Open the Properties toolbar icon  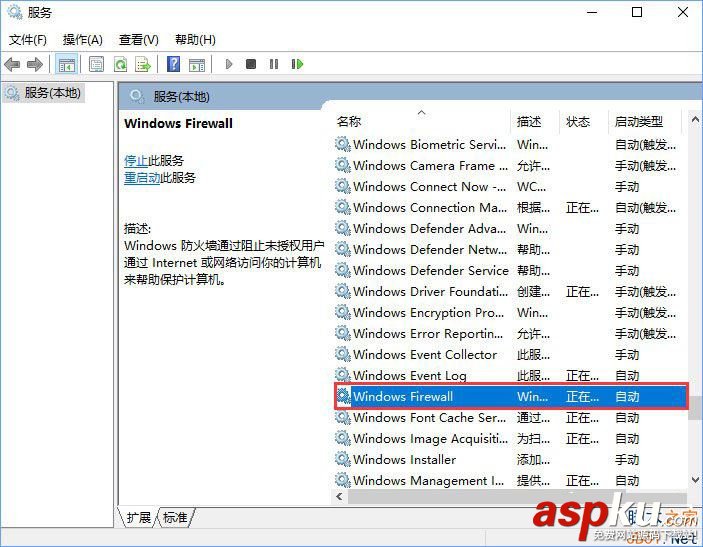(x=96, y=65)
